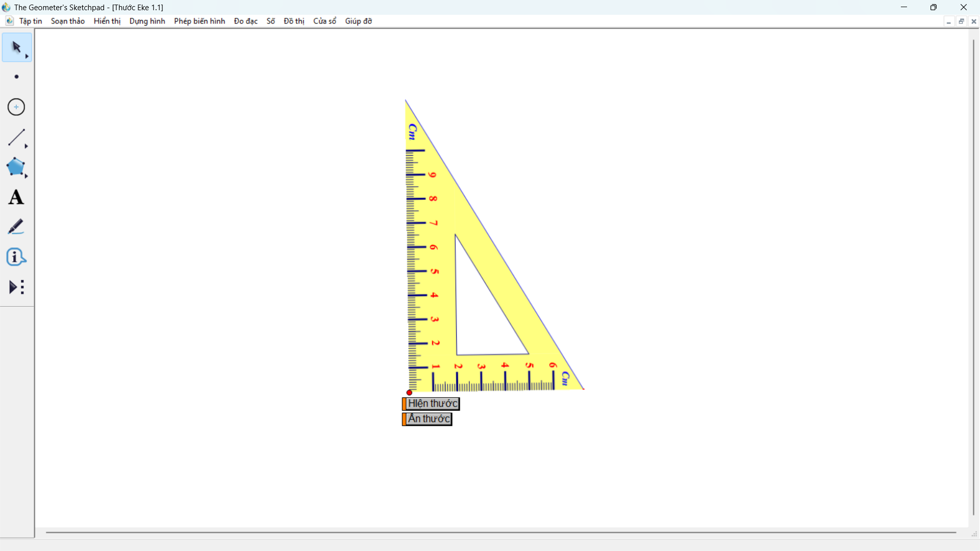Image resolution: width=980 pixels, height=551 pixels.
Task: Select the Marker pen tool
Action: tap(16, 227)
